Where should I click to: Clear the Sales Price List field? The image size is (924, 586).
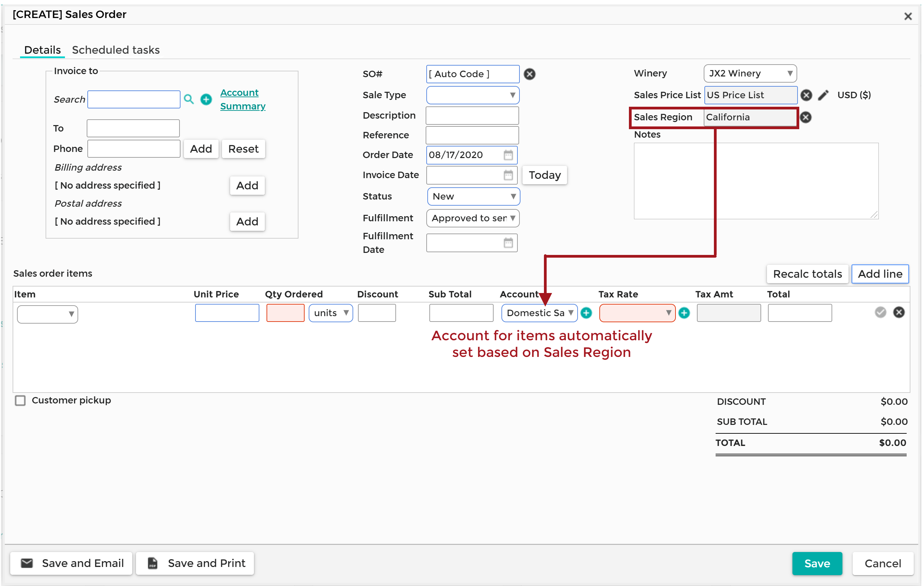(806, 95)
